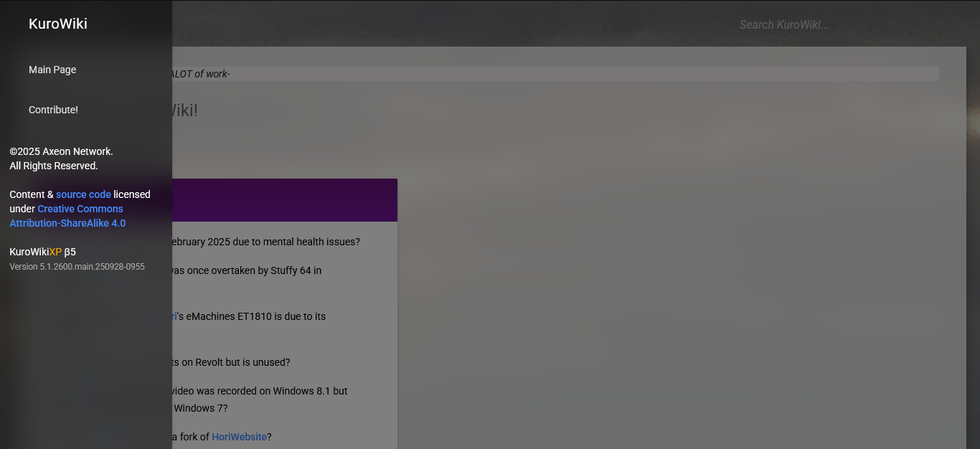Open the Creative Commons Attribution-ShareAlike 4.0 link
980x449 pixels.
click(x=80, y=209)
